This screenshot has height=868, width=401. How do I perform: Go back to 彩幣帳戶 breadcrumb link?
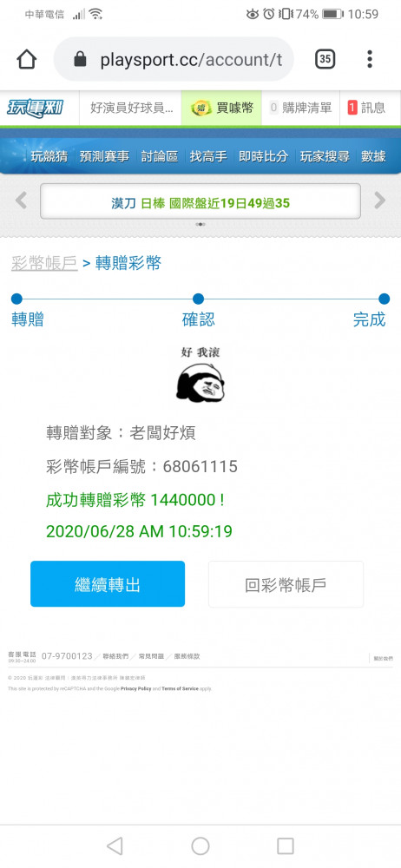point(44,263)
